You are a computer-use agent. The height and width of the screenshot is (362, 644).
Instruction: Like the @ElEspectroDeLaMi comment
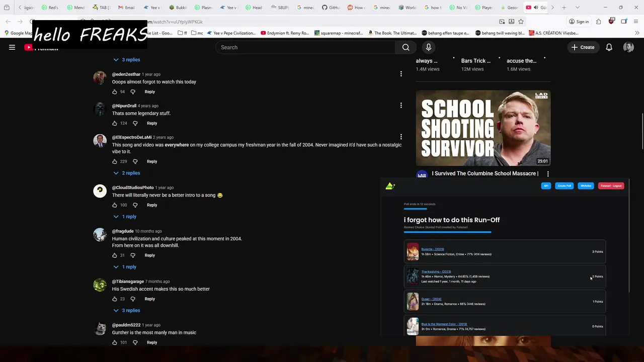115,161
